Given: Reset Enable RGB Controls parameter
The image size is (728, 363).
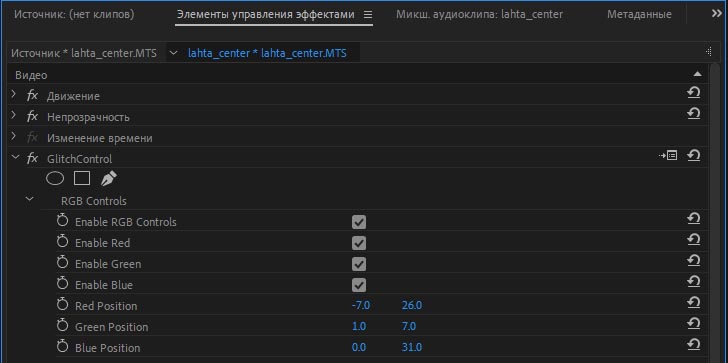Looking at the screenshot, I should pos(693,218).
